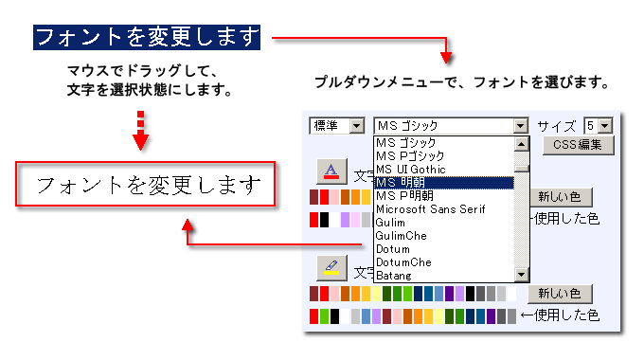The image size is (644, 360).
Task: Pick the black swatch in highlight palette
Action: 470,294
